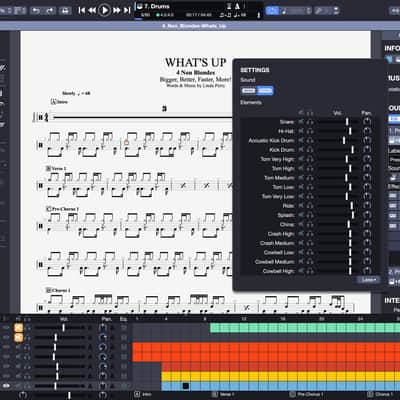400x400 pixels.
Task: Select the '4 Non Blondes-Whats Up' document tab
Action: tap(194, 26)
